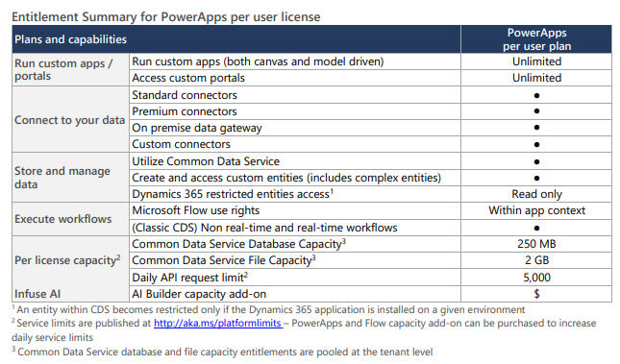
Task: Open the aka.ms/platformlimits link
Action: 218,324
